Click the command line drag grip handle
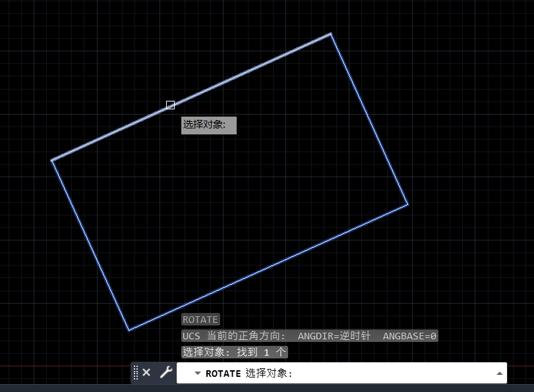This screenshot has width=534, height=392. coord(136,372)
